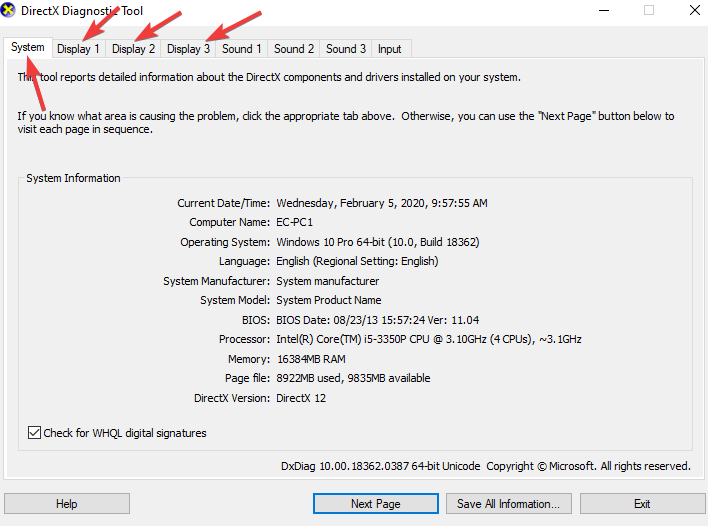This screenshot has height=526, width=708.
Task: Open the Display 2 tab
Action: pos(133,49)
